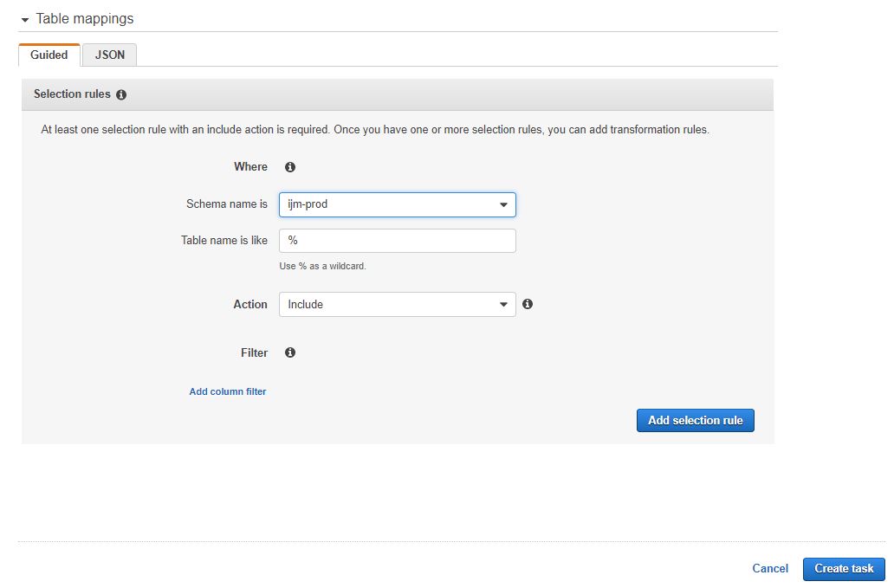Click the Create task button
The width and height of the screenshot is (894, 588).
click(844, 569)
